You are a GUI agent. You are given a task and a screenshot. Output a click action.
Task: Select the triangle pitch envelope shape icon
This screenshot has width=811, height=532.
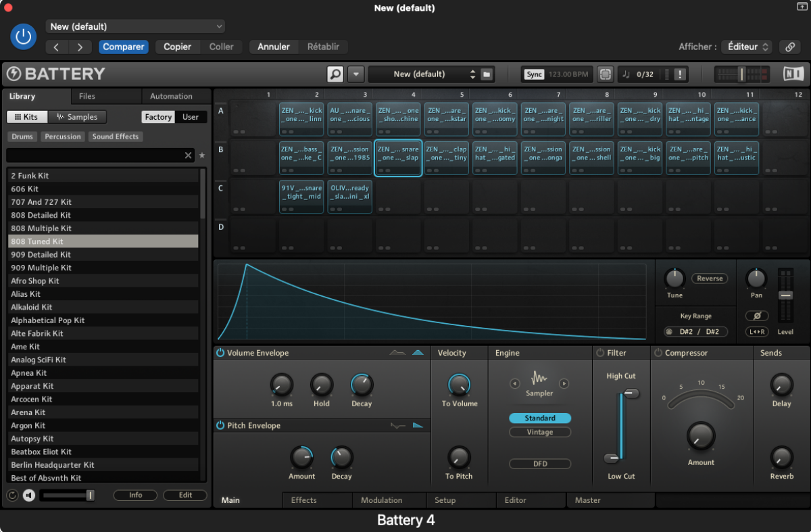(418, 425)
